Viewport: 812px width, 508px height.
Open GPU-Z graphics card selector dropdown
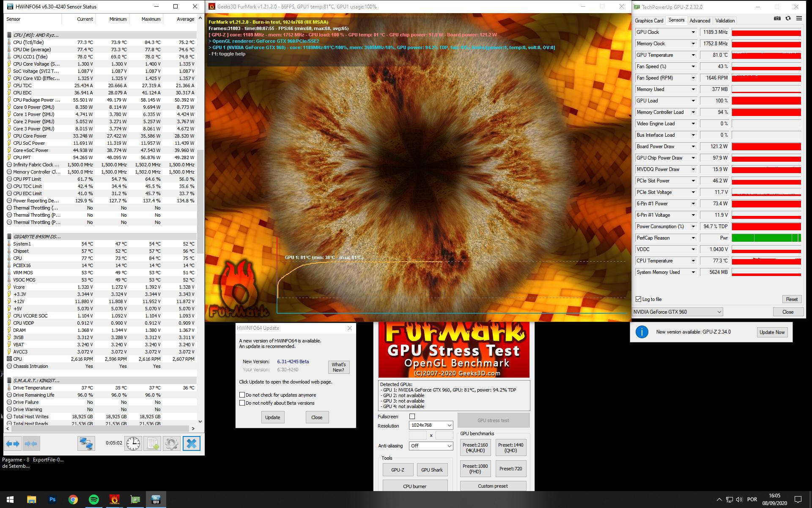678,312
